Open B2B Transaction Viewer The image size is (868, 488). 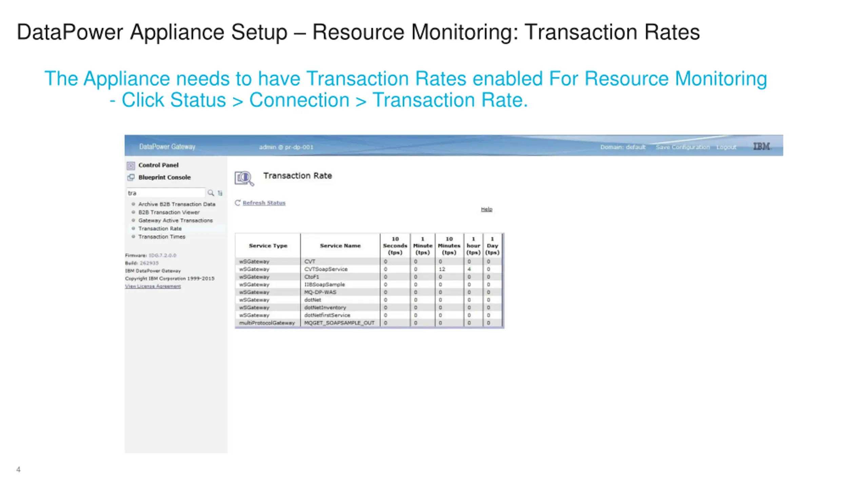[169, 212]
